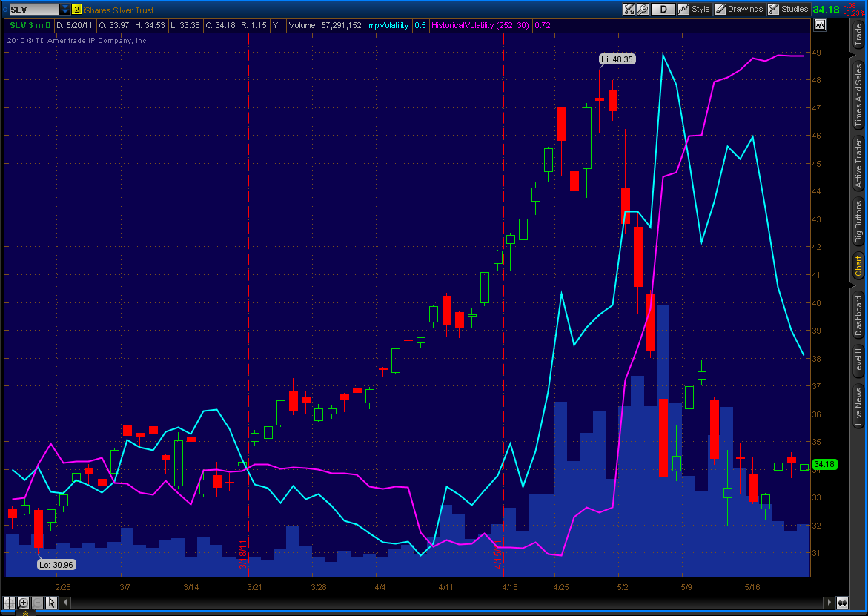
Task: Click the zoom in magnifier icon
Action: [23, 603]
